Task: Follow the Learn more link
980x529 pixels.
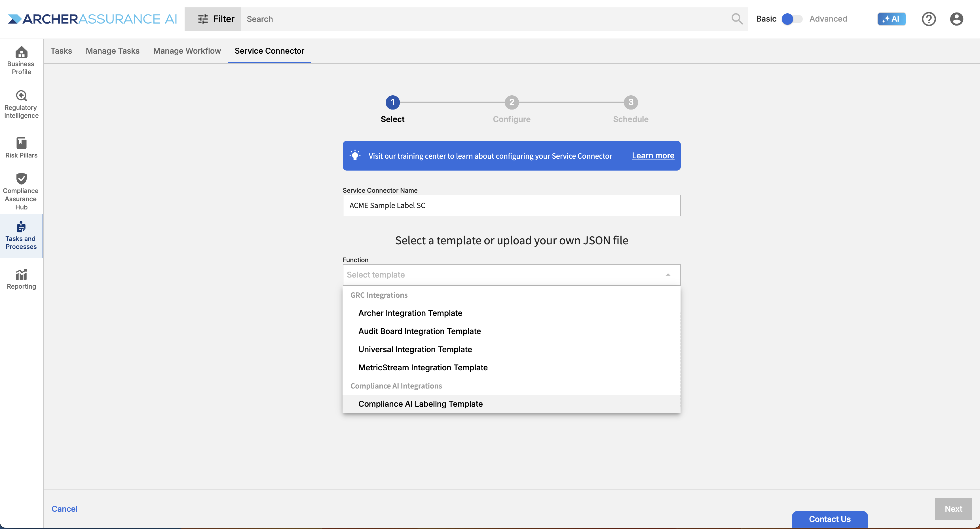Action: pyautogui.click(x=653, y=156)
